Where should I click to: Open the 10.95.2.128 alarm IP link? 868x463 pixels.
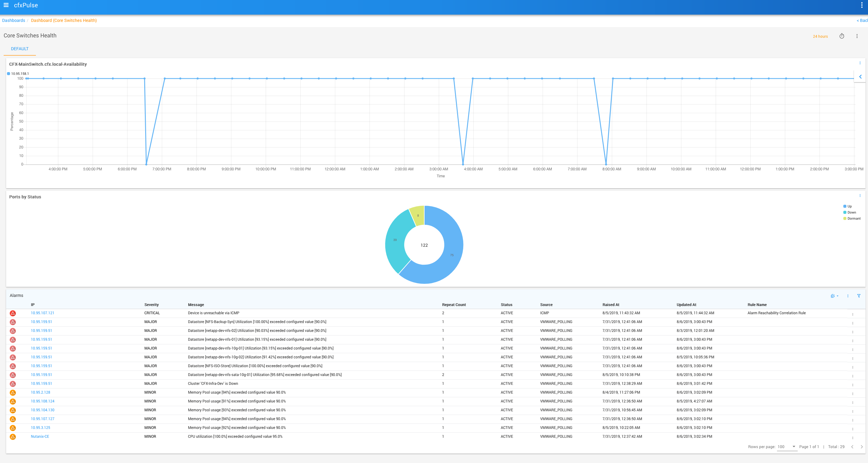tap(40, 392)
